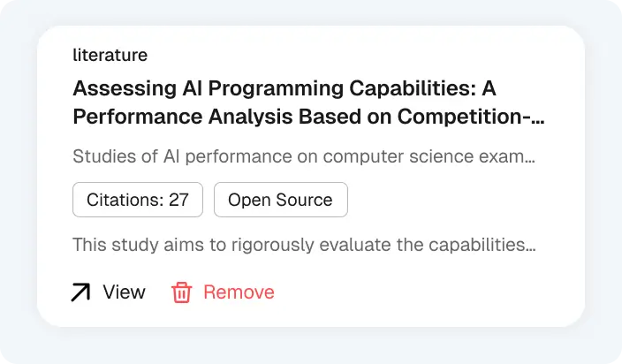Click the diagonal arrow View icon
622x364 pixels.
80,292
